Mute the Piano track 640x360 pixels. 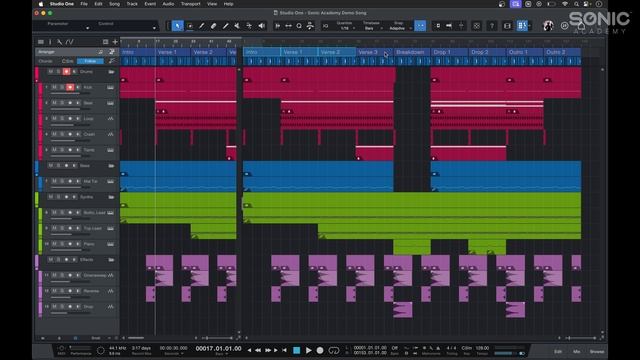(54, 244)
